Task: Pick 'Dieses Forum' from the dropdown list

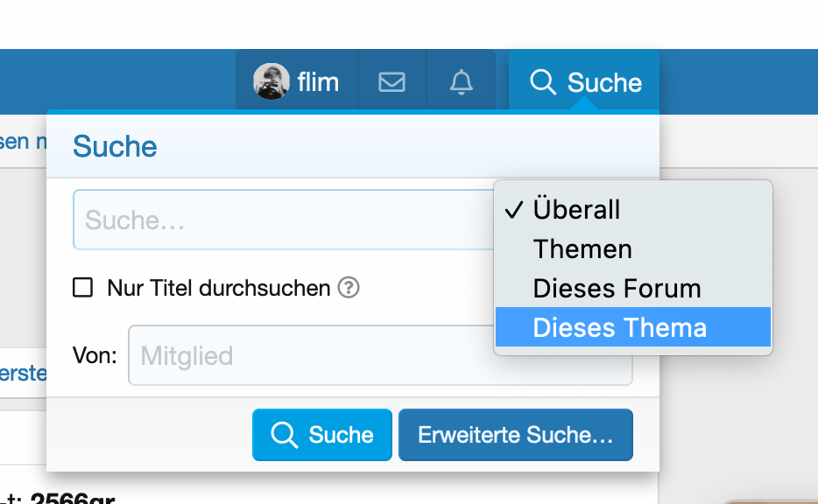Action: [617, 289]
